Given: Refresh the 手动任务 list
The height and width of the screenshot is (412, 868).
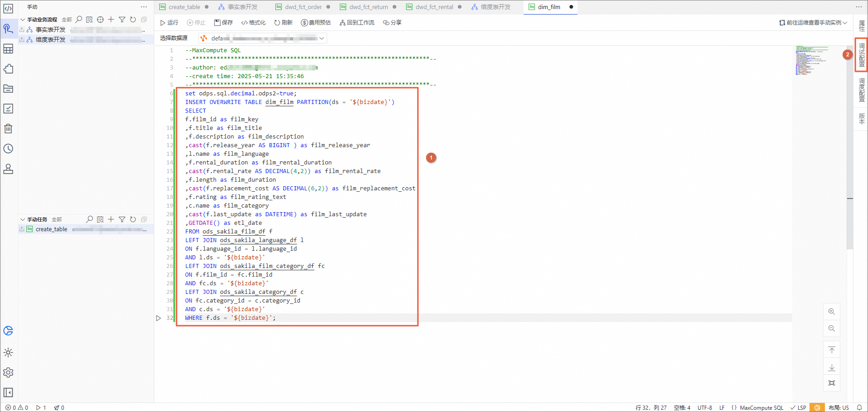Looking at the screenshot, I should (133, 219).
